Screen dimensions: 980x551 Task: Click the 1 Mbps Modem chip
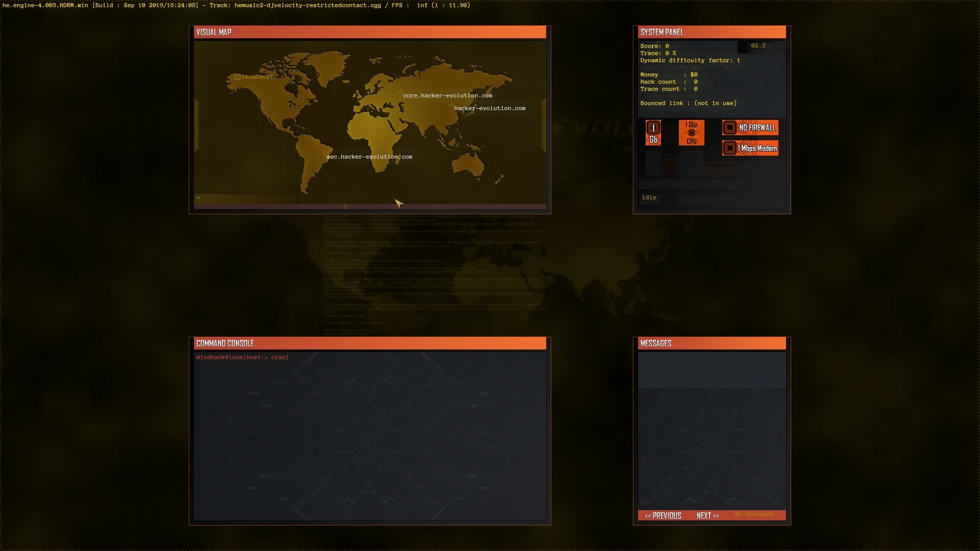click(x=750, y=148)
